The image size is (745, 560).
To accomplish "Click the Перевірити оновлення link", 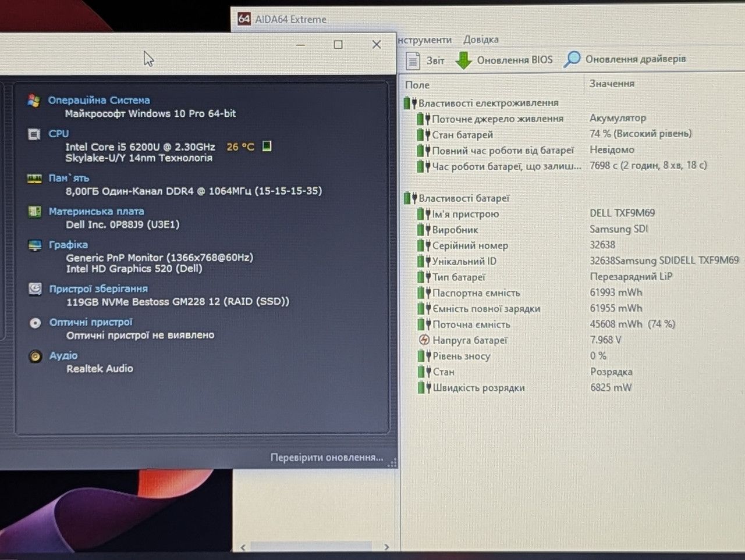I will point(327,458).
